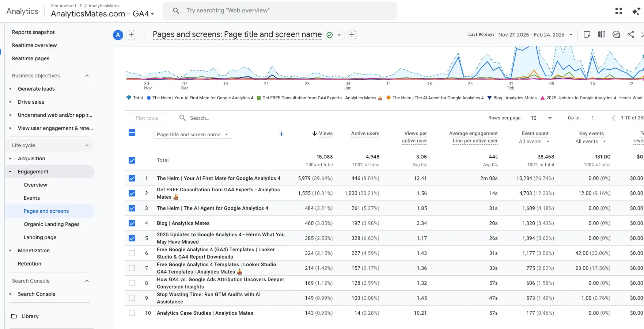Add a note using the sticky note icon
The height and width of the screenshot is (329, 644).
point(587,34)
